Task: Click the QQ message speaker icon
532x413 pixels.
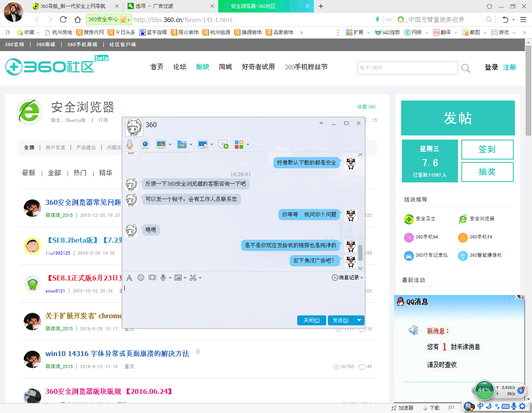Action: [414, 330]
